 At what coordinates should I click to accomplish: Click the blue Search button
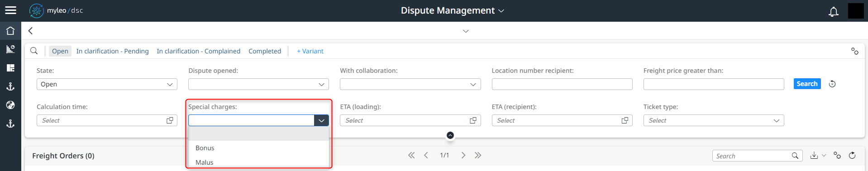click(x=807, y=84)
